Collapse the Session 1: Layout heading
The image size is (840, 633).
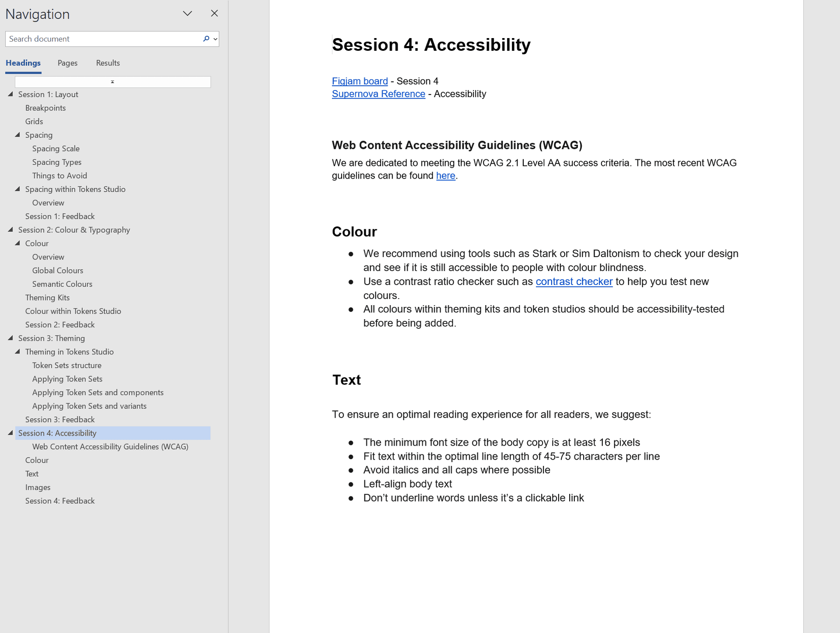coord(10,94)
